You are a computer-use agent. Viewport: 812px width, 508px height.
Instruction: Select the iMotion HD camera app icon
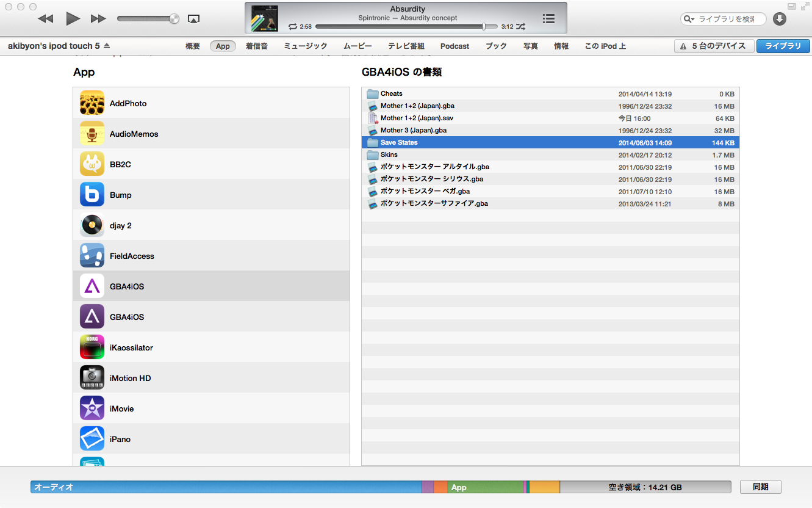[x=92, y=378]
